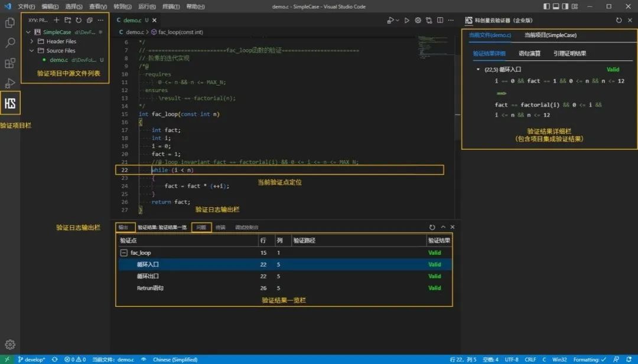Select the 循环出口 row in results table
The image size is (638, 364).
point(148,276)
